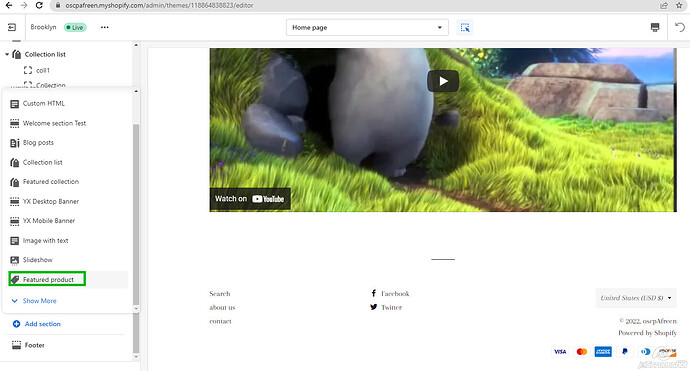The height and width of the screenshot is (371, 690).
Task: Click the Diners Club payment icon
Action: (x=646, y=352)
